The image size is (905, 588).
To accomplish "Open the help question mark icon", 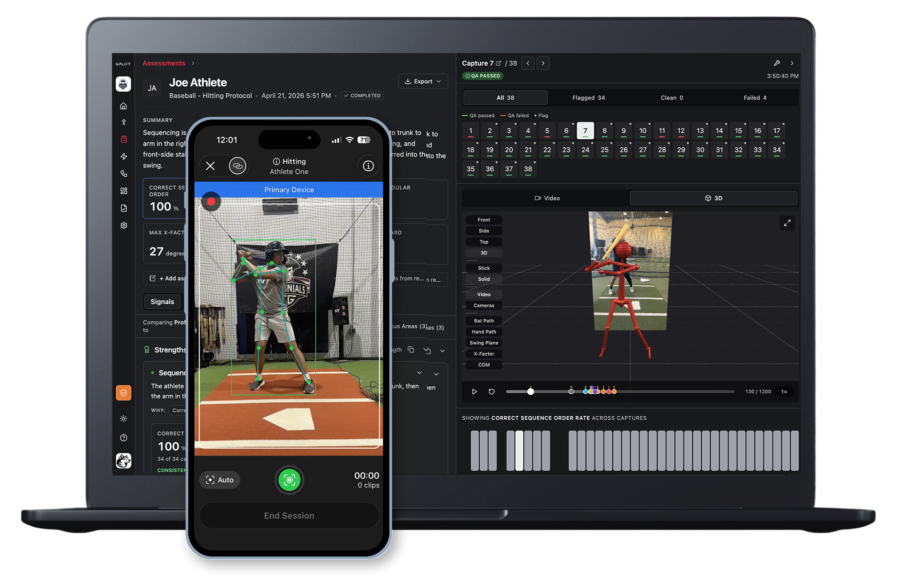I will click(x=123, y=438).
